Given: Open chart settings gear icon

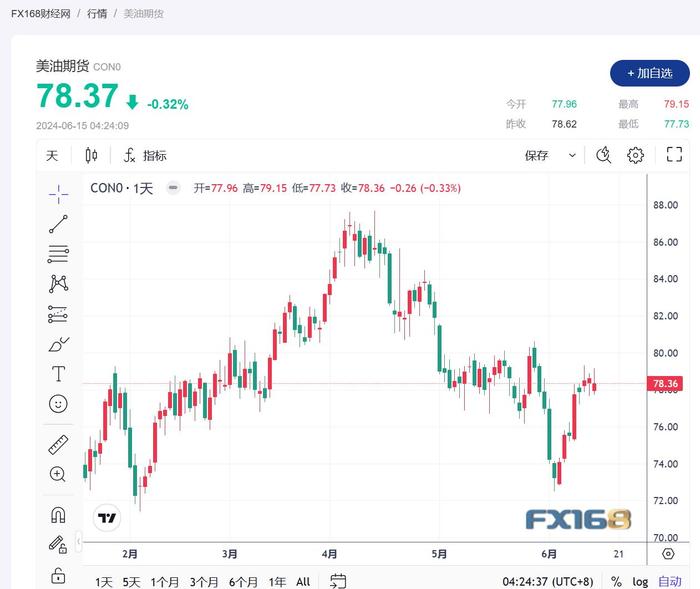Looking at the screenshot, I should (635, 155).
